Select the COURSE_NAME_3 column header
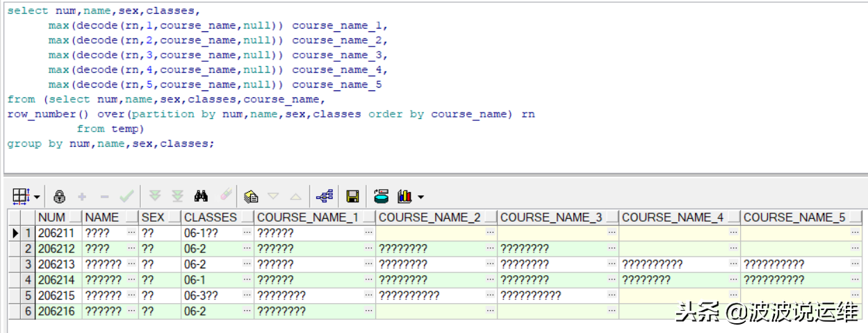The height and width of the screenshot is (333, 868). tap(558, 217)
